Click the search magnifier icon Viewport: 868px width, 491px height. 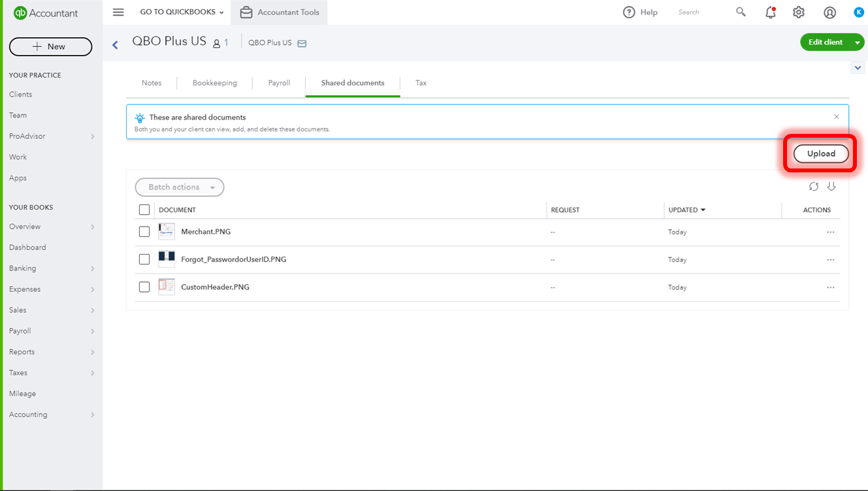740,12
